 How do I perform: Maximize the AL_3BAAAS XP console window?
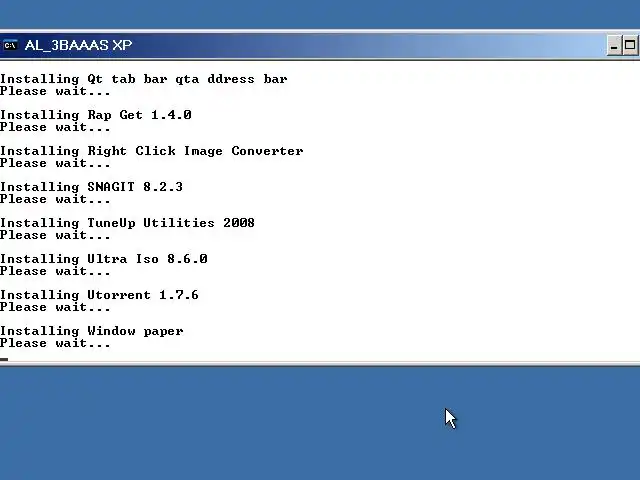pos(630,45)
